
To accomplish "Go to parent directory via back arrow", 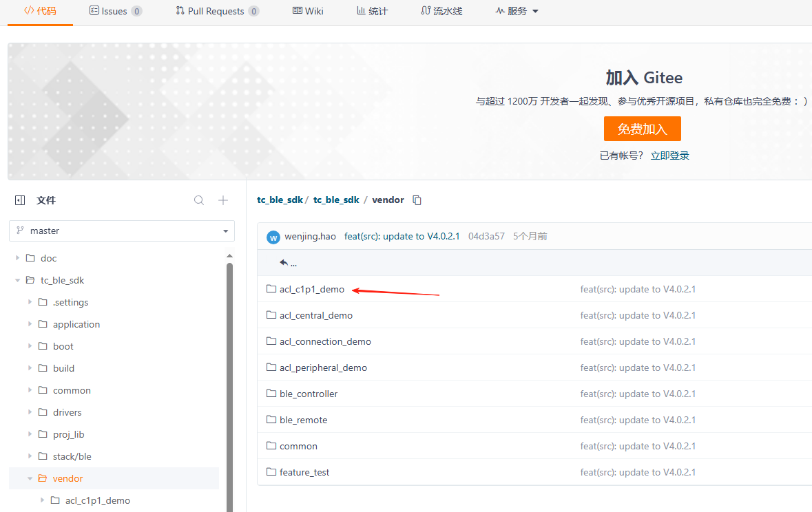I will [284, 262].
